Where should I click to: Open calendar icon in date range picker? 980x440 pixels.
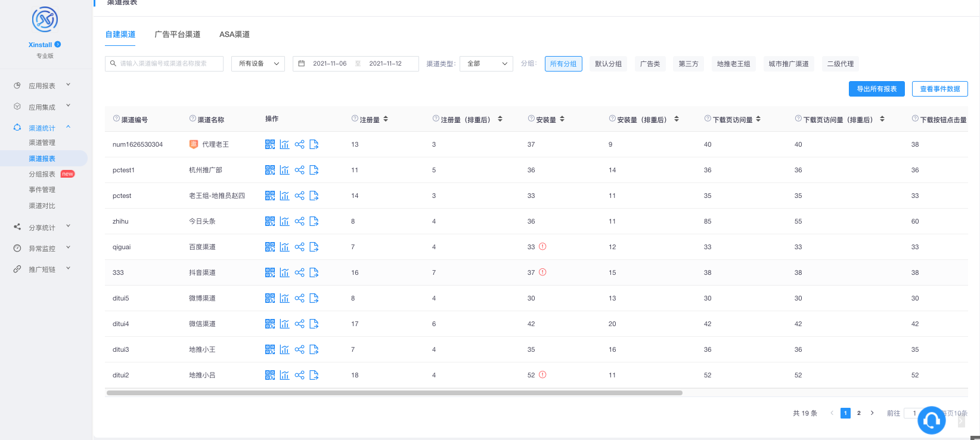point(302,63)
